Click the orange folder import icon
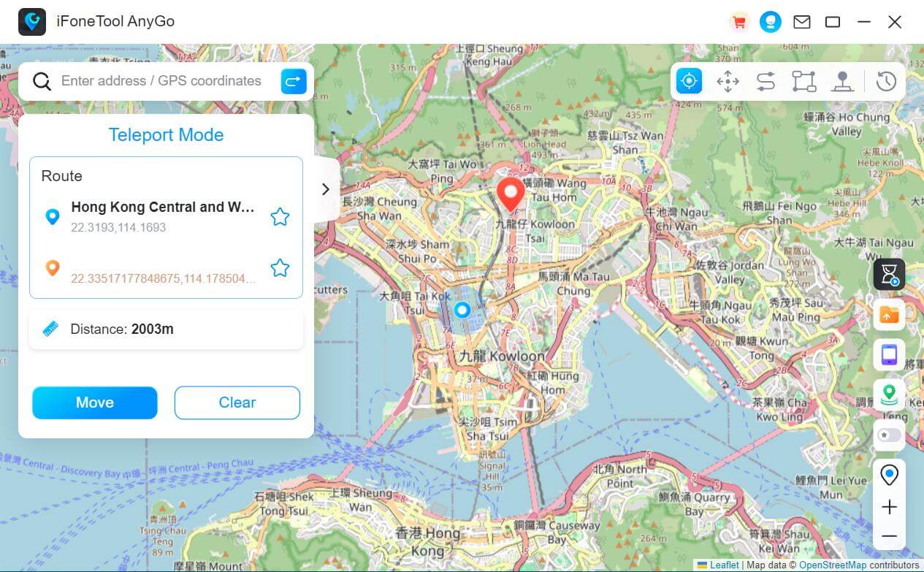This screenshot has width=924, height=572. point(889,314)
